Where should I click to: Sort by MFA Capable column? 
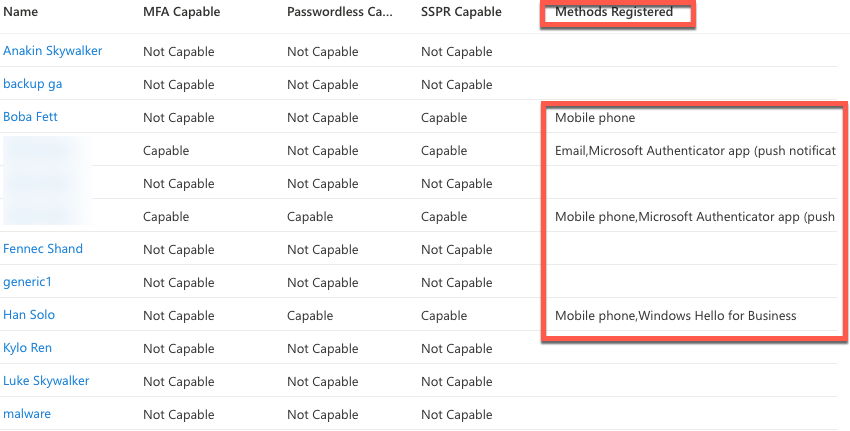click(x=182, y=12)
